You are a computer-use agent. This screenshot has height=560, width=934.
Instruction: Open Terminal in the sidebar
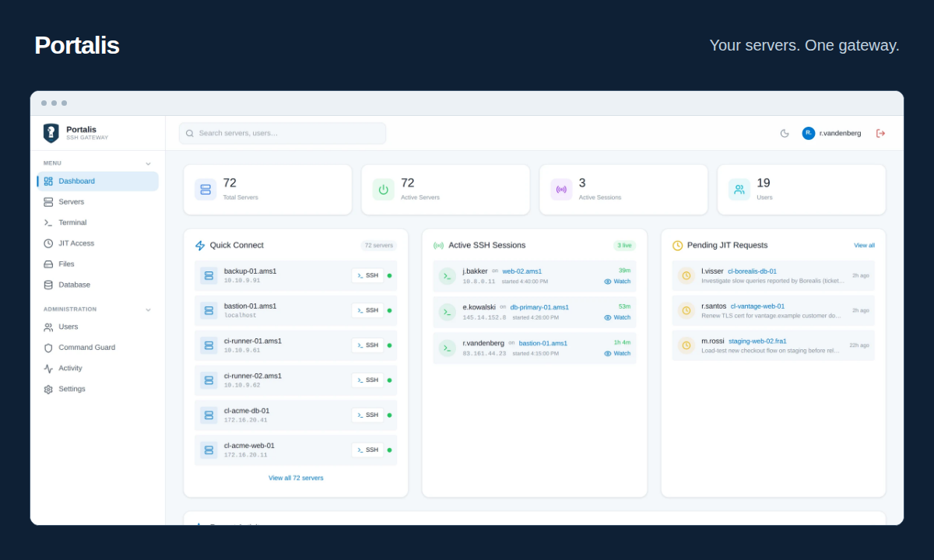[98, 222]
